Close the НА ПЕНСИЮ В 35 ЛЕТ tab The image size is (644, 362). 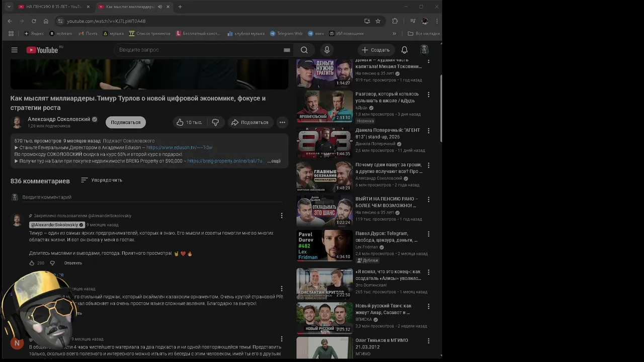(88, 7)
